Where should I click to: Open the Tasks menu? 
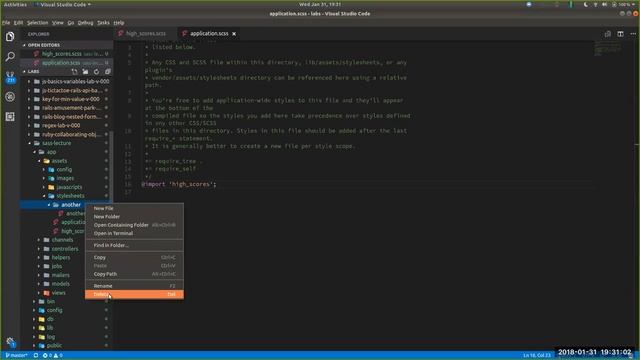103,23
